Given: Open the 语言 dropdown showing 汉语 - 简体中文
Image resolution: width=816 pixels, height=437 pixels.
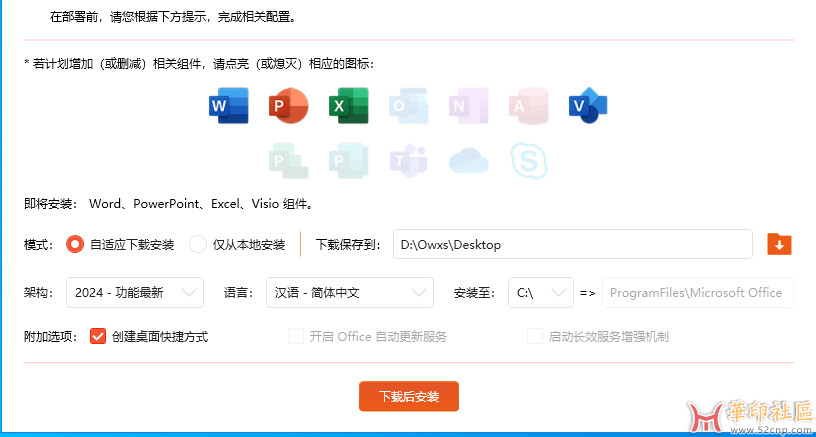Looking at the screenshot, I should click(350, 292).
